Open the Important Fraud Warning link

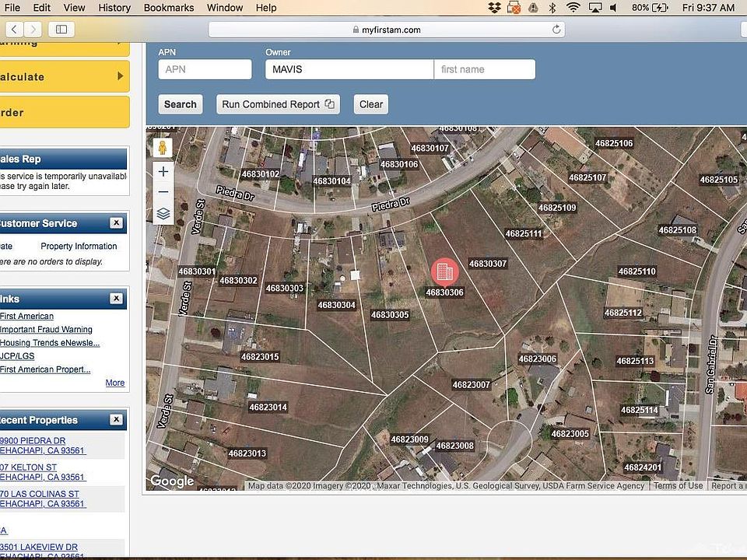pyautogui.click(x=46, y=330)
